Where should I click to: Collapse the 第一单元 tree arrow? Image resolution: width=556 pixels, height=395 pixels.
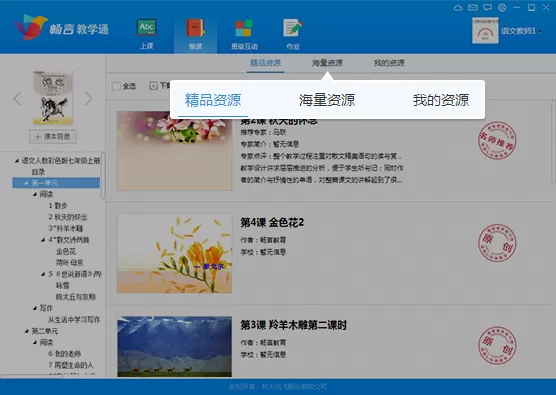(26, 183)
